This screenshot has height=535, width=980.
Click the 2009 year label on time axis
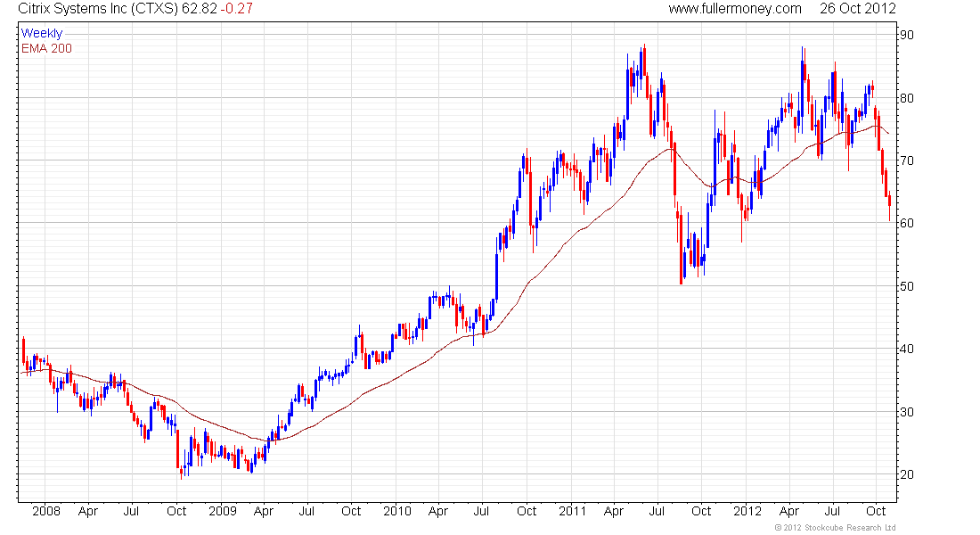[223, 511]
